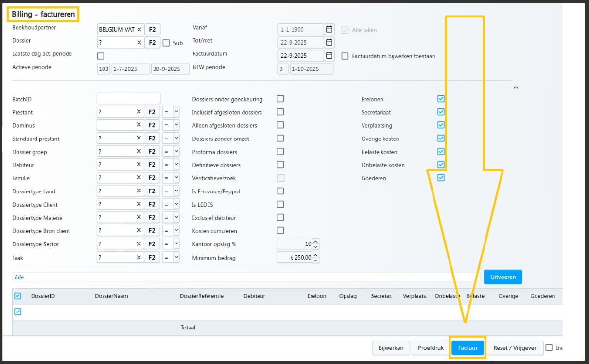Clear the Boekhoudpartner field with X

coord(139,30)
